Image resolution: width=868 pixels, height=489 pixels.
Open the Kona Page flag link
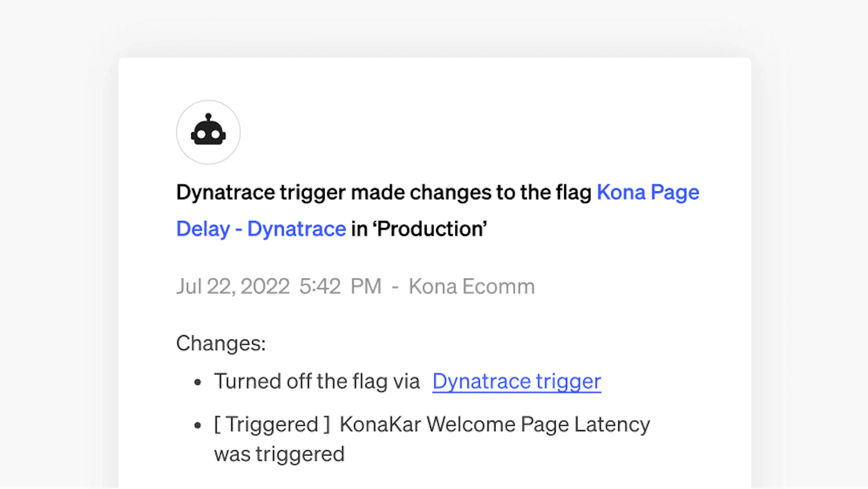point(648,192)
